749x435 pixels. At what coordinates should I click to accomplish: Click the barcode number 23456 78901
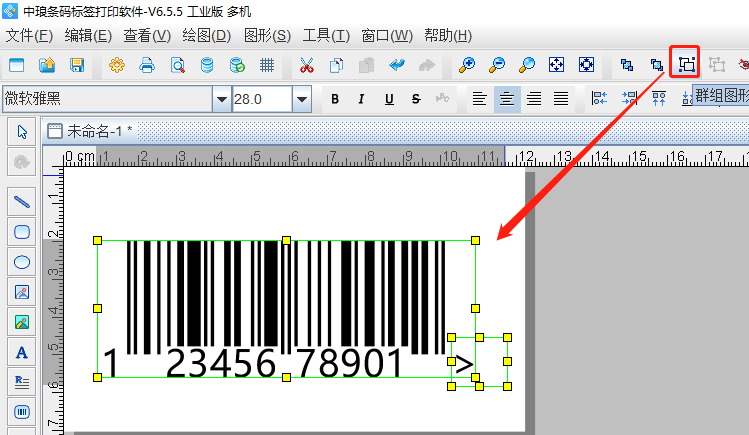click(283, 364)
